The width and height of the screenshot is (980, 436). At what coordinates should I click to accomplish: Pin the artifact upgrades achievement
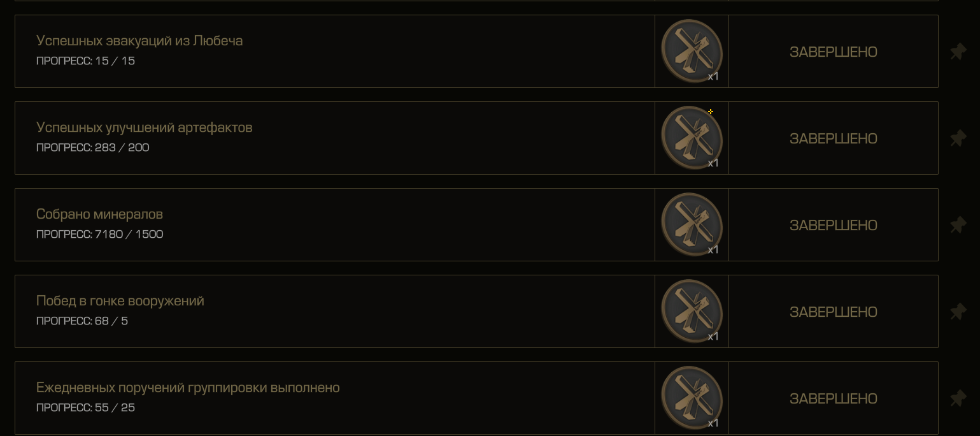pos(958,138)
